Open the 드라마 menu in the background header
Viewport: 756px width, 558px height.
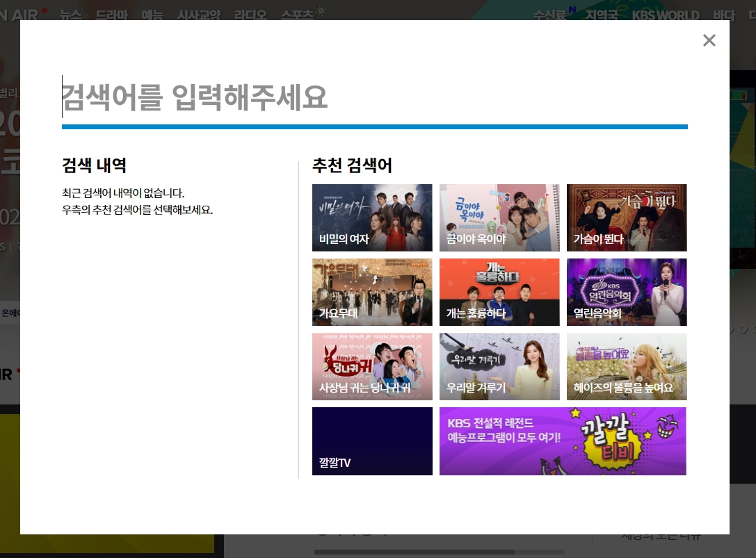pos(112,15)
